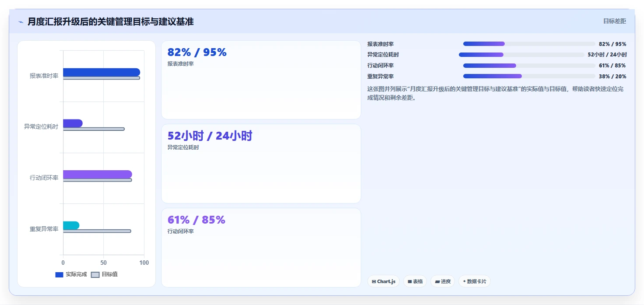644x305 pixels.
Task: Click the grey 报表准时率 target bar in chart
Action: click(x=102, y=78)
